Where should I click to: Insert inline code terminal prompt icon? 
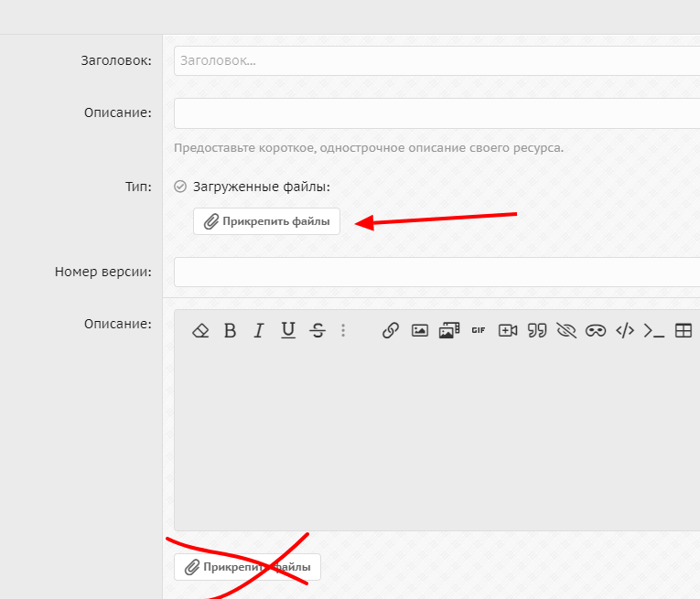tap(654, 330)
